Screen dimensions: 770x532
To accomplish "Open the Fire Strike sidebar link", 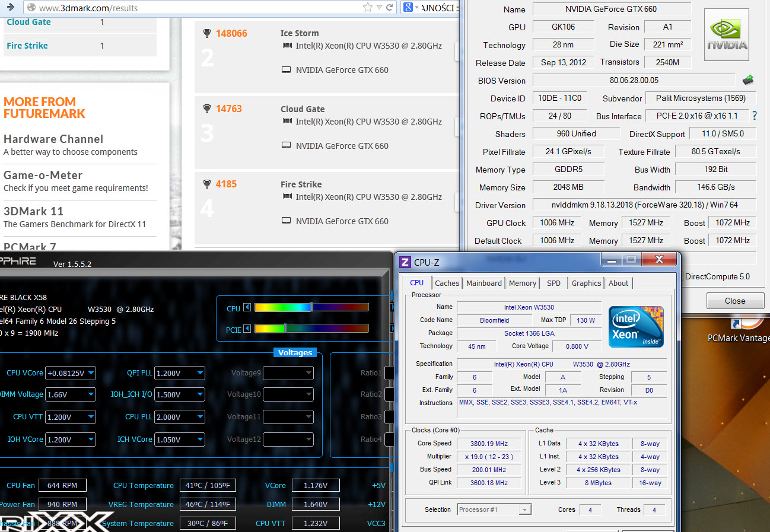I will [27, 46].
